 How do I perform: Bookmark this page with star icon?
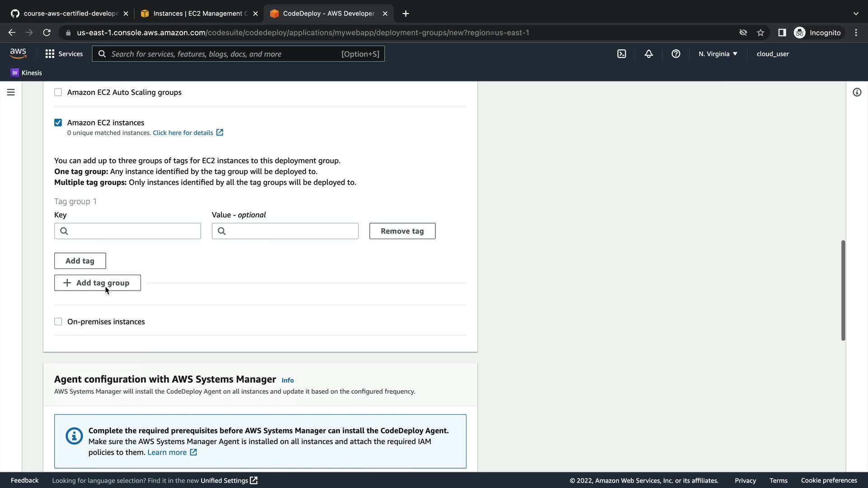click(x=760, y=33)
